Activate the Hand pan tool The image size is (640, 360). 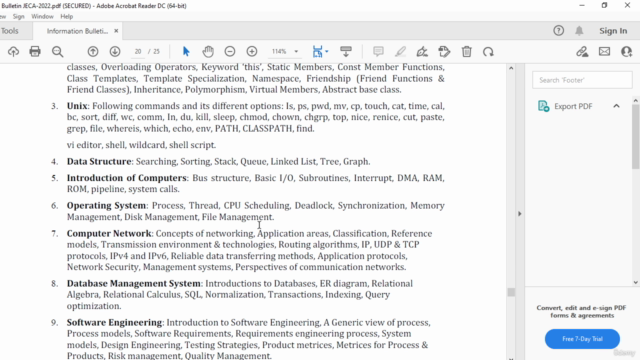[x=208, y=51]
